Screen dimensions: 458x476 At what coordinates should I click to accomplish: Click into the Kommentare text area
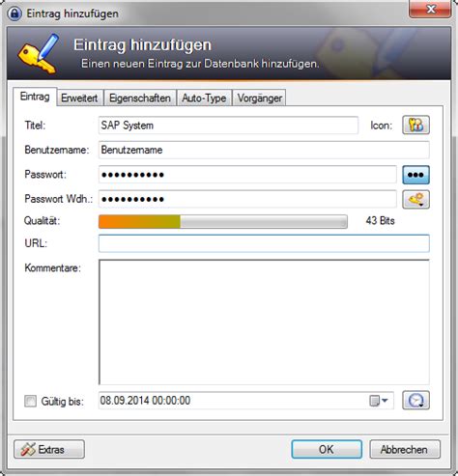point(264,322)
